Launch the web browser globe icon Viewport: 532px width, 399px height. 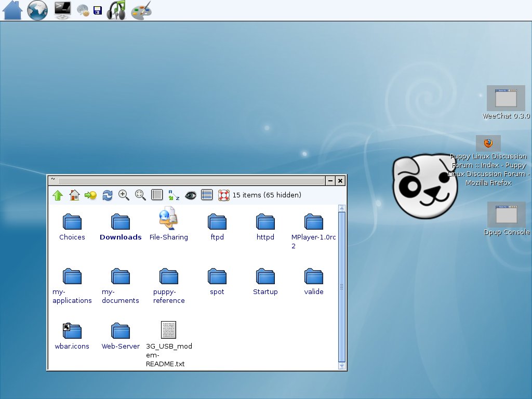37,10
